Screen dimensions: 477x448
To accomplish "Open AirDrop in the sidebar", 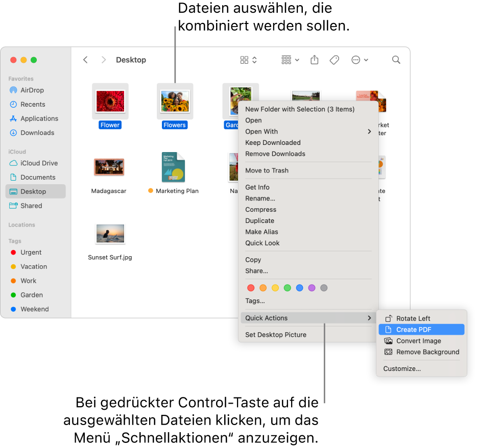I will tap(36, 90).
